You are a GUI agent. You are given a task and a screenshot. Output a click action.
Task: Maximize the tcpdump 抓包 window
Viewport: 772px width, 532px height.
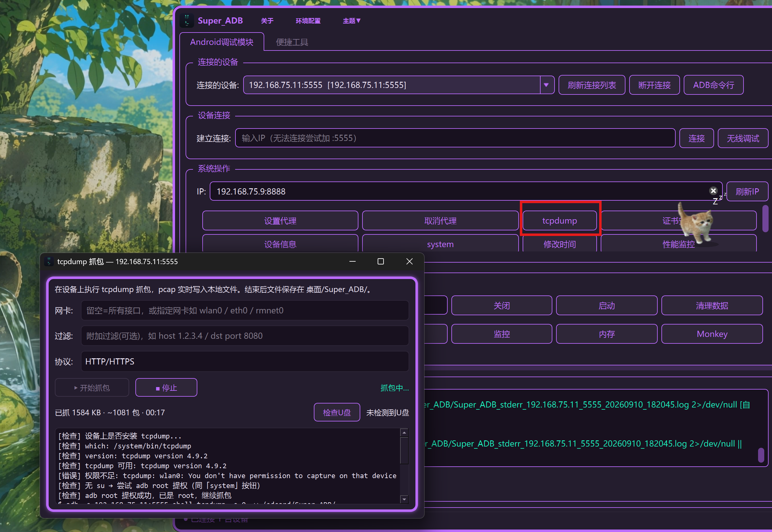[380, 261]
